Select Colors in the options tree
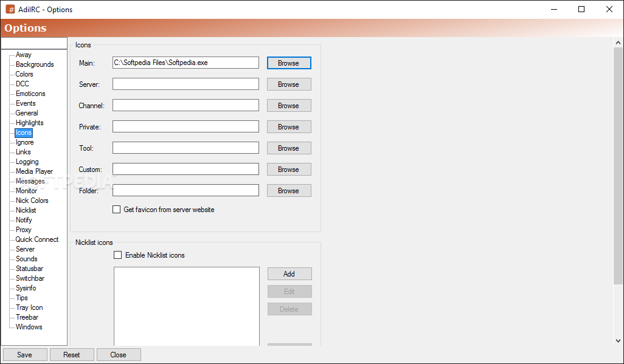Screen dimensions: 624x364 (x=24, y=74)
